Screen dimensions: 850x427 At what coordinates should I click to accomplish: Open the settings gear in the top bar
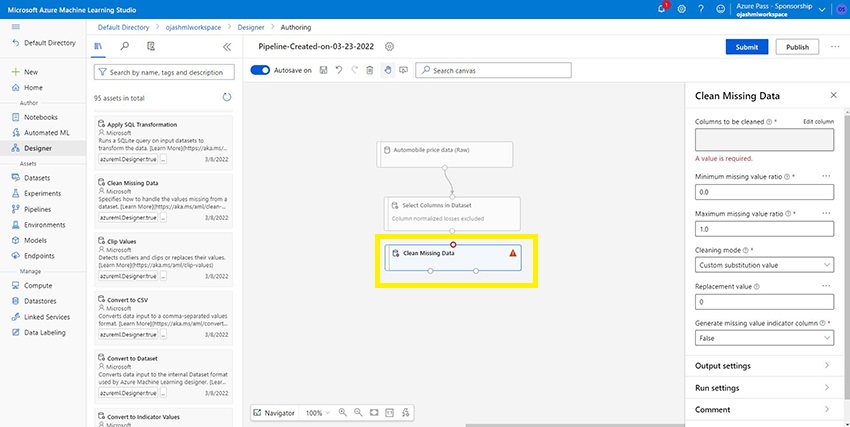682,9
